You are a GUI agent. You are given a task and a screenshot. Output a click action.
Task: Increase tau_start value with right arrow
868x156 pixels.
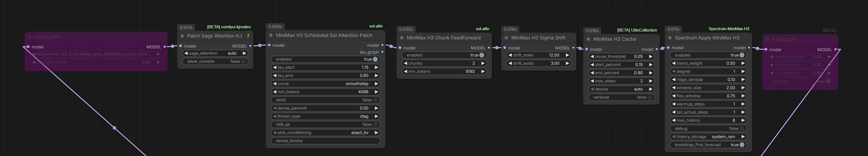[376, 67]
